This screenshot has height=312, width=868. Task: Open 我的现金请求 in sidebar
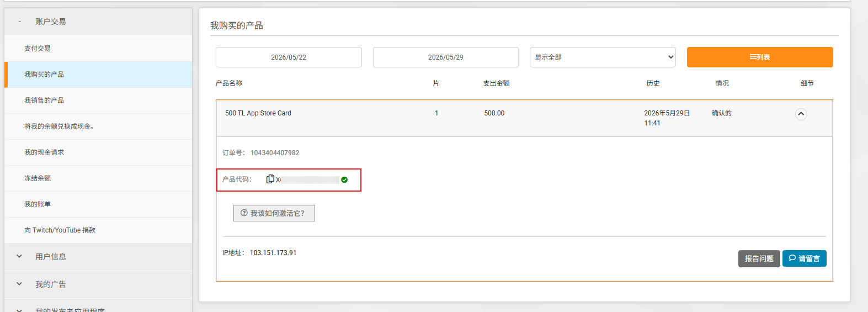click(x=98, y=152)
